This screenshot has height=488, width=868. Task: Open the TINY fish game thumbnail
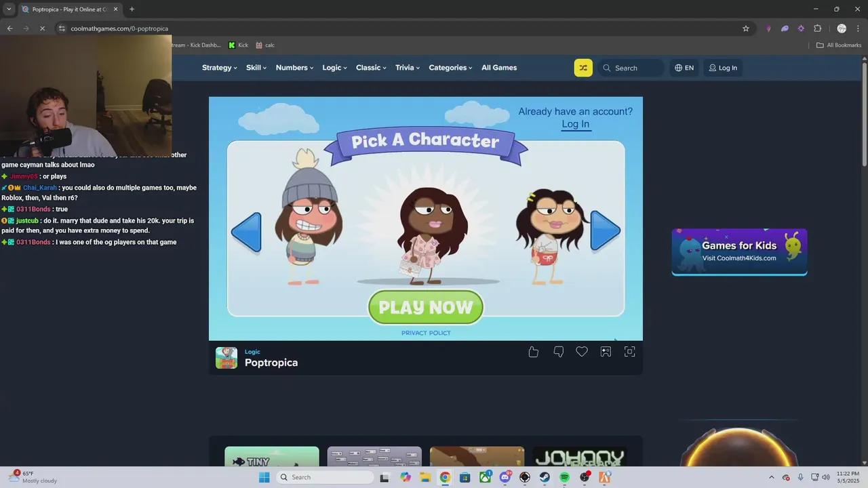coord(272,457)
